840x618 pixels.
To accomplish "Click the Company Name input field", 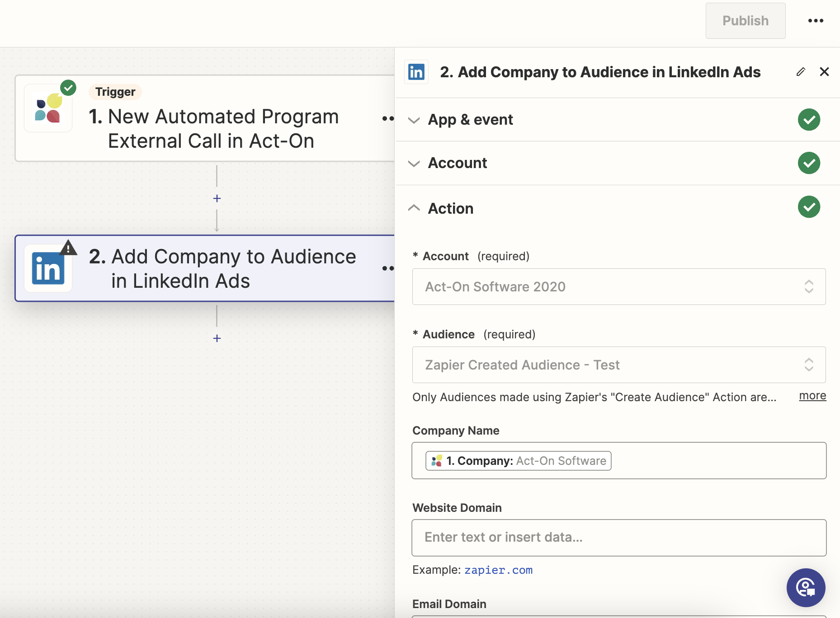I will coord(619,461).
